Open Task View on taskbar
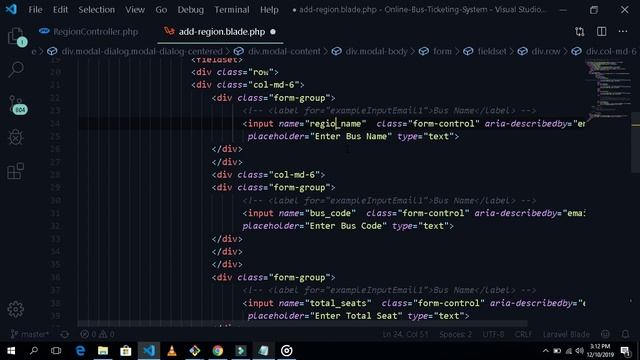This screenshot has width=640, height=360. 56,351
